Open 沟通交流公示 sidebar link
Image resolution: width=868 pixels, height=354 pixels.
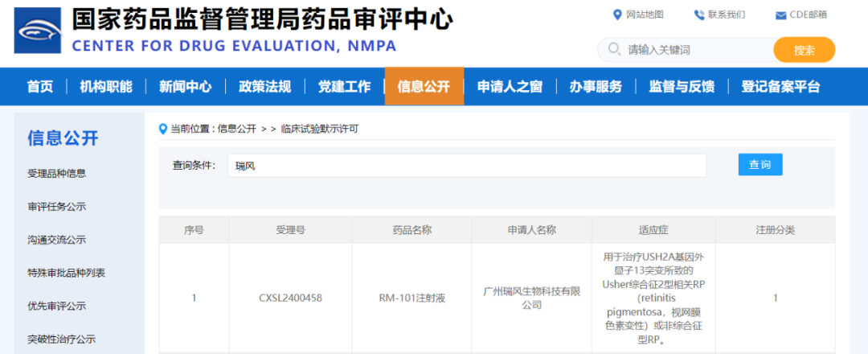(57, 240)
